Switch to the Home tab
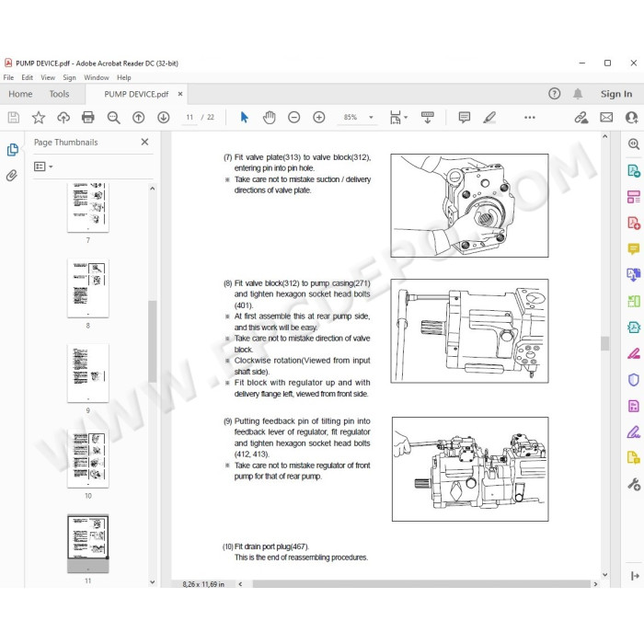The height and width of the screenshot is (644, 644). 20,94
